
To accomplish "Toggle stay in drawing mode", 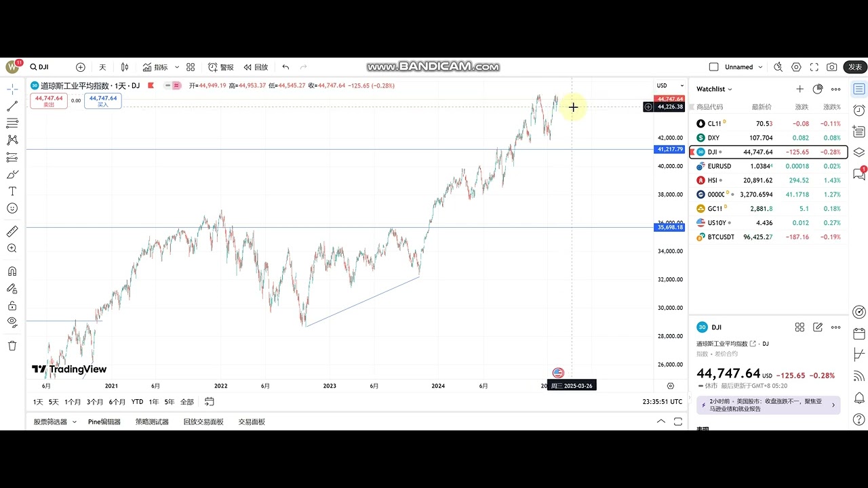I will click(x=12, y=288).
